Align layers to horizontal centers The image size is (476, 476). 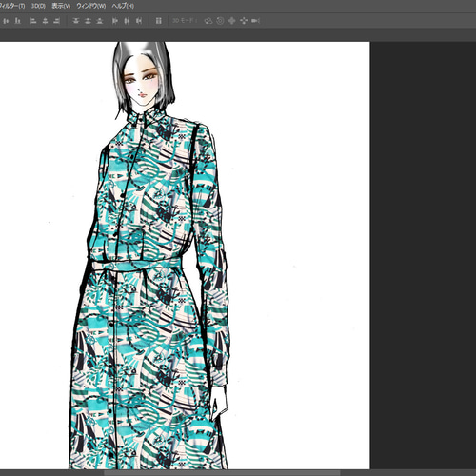pyautogui.click(x=45, y=21)
